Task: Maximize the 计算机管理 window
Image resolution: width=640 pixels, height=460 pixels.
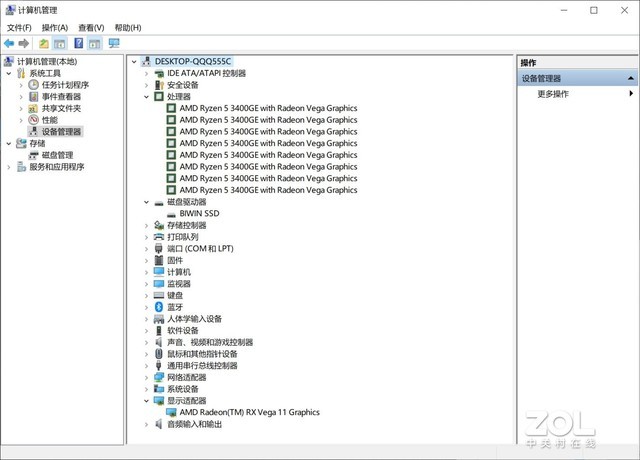Action: pyautogui.click(x=594, y=10)
